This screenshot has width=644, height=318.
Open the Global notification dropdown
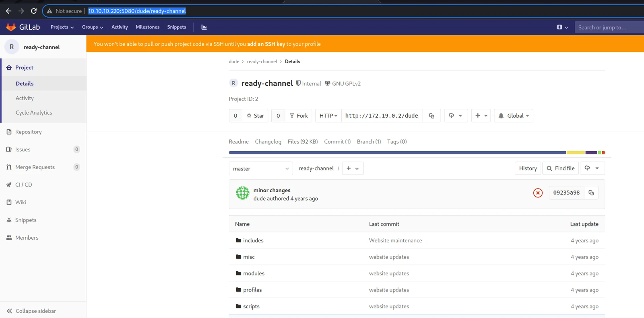click(514, 116)
